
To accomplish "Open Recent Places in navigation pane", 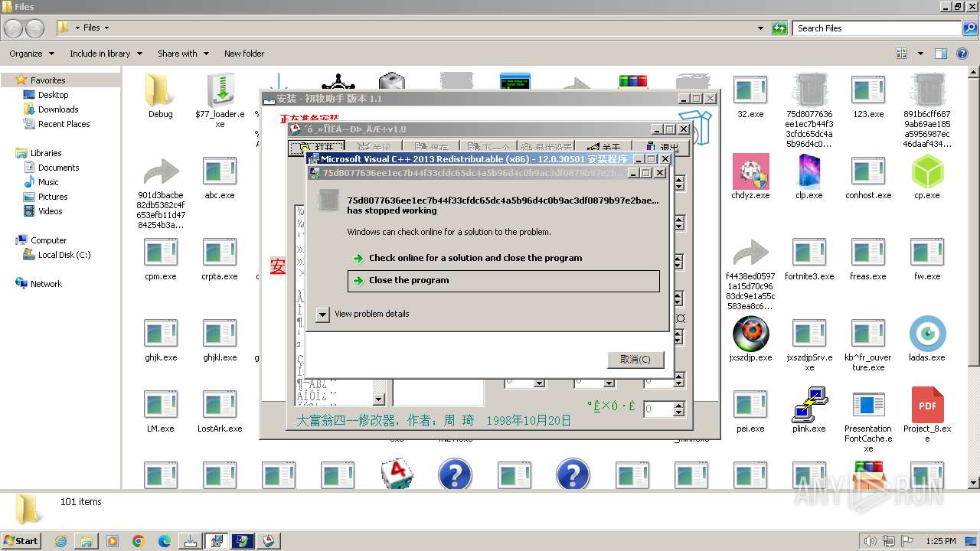I will [x=64, y=124].
